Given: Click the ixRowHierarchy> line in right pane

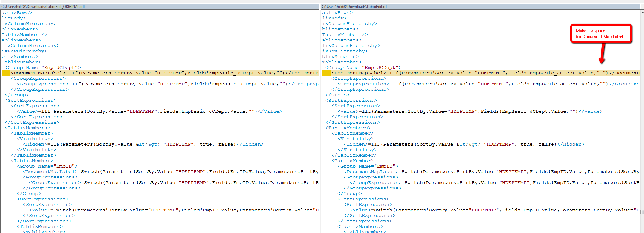Looking at the screenshot, I should 345,51.
